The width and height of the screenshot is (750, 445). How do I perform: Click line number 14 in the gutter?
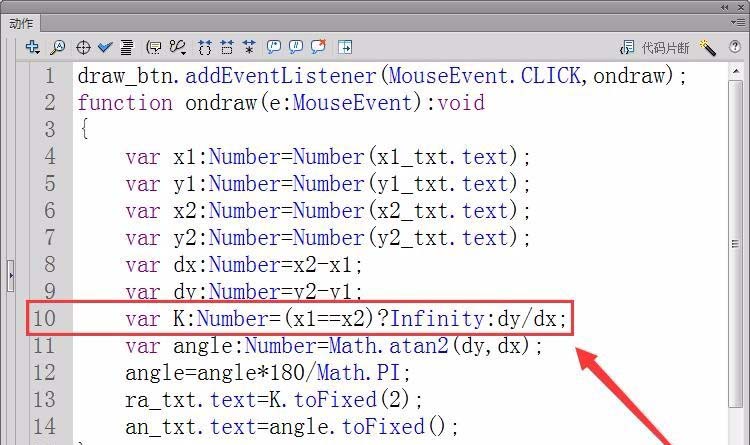point(44,426)
